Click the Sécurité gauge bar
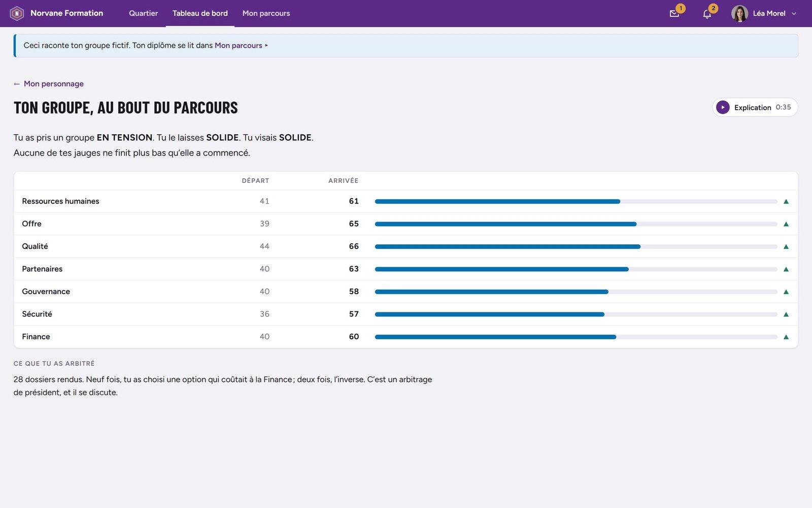The image size is (812, 508). pos(576,314)
